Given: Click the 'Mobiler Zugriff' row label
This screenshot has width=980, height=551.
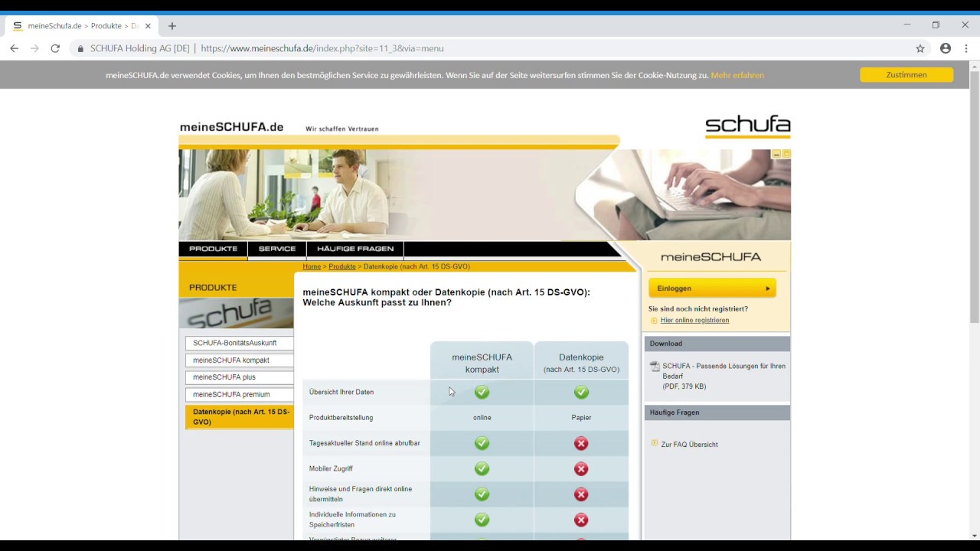Looking at the screenshot, I should tap(331, 469).
